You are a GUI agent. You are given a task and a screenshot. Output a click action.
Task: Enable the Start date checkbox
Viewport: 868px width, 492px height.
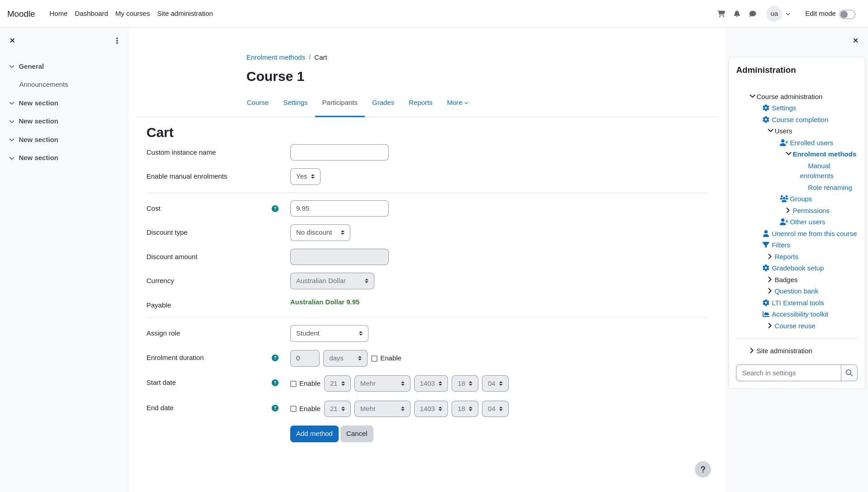click(293, 384)
